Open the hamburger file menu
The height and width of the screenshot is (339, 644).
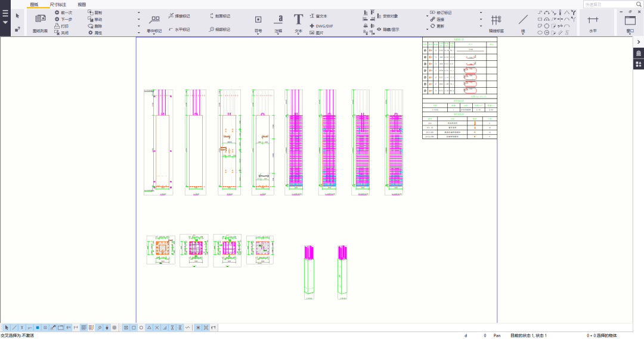[x=5, y=13]
